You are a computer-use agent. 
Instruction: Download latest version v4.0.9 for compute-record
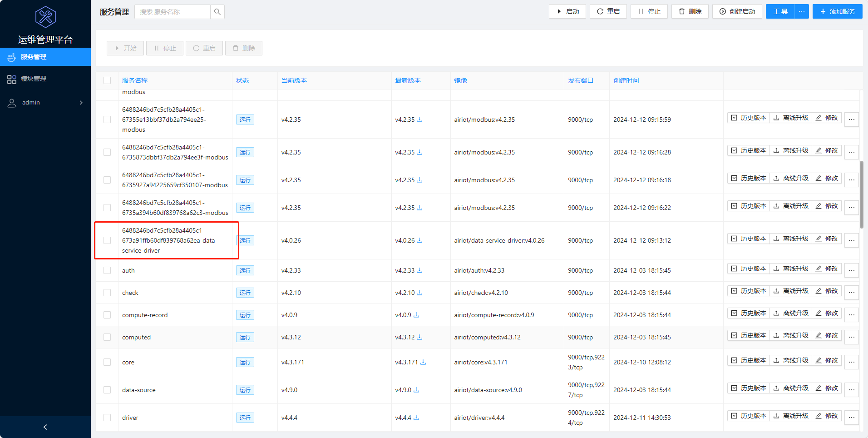click(416, 315)
